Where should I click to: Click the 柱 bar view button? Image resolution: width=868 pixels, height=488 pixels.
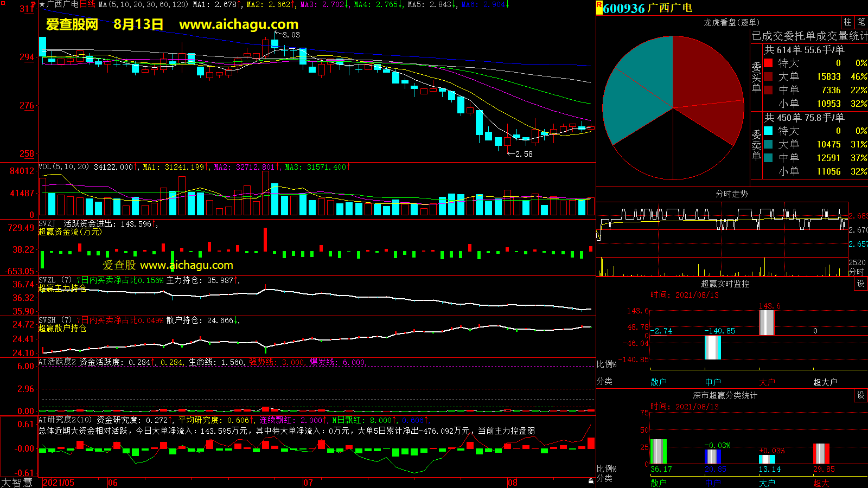[x=847, y=22]
